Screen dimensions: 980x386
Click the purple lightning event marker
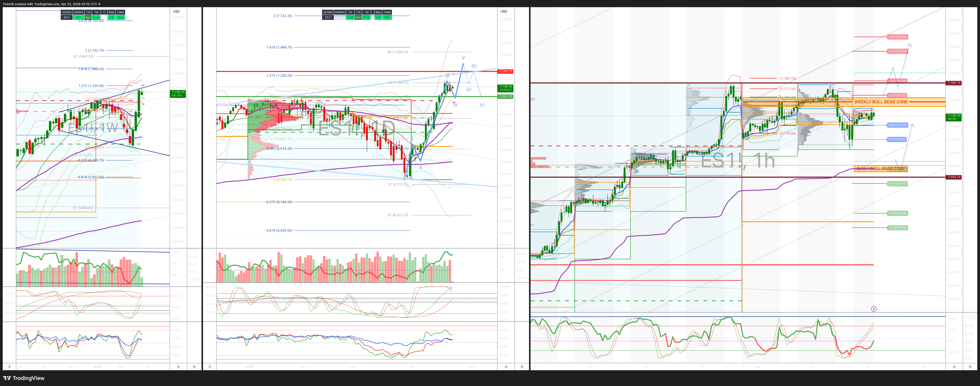pyautogui.click(x=873, y=309)
